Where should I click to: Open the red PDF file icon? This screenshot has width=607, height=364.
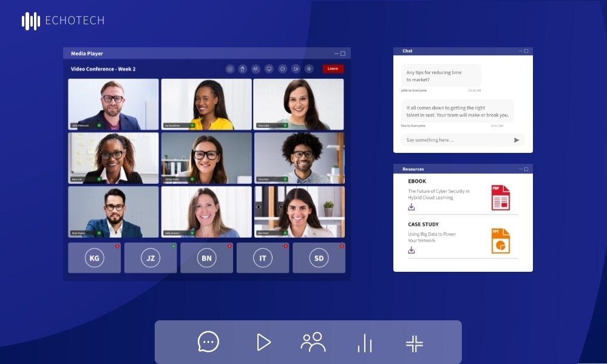pyautogui.click(x=501, y=198)
